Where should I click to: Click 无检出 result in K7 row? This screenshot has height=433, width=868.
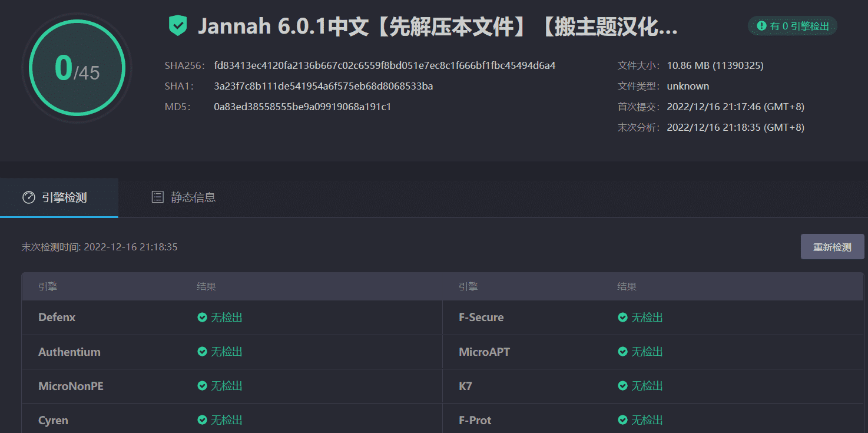[647, 386]
